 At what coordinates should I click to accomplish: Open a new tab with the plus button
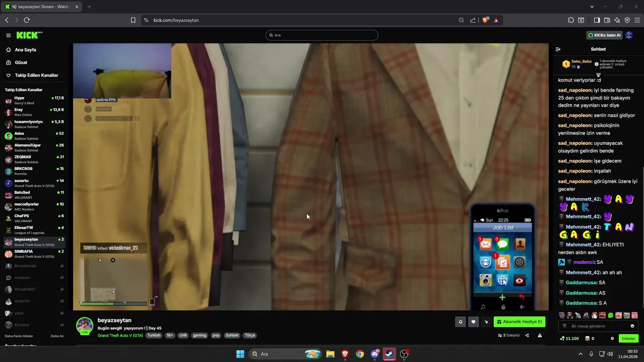pos(89,7)
